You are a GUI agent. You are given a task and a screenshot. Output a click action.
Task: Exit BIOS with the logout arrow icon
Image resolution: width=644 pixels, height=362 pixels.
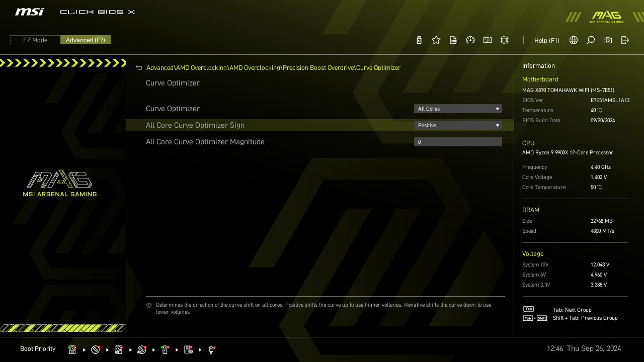624,40
